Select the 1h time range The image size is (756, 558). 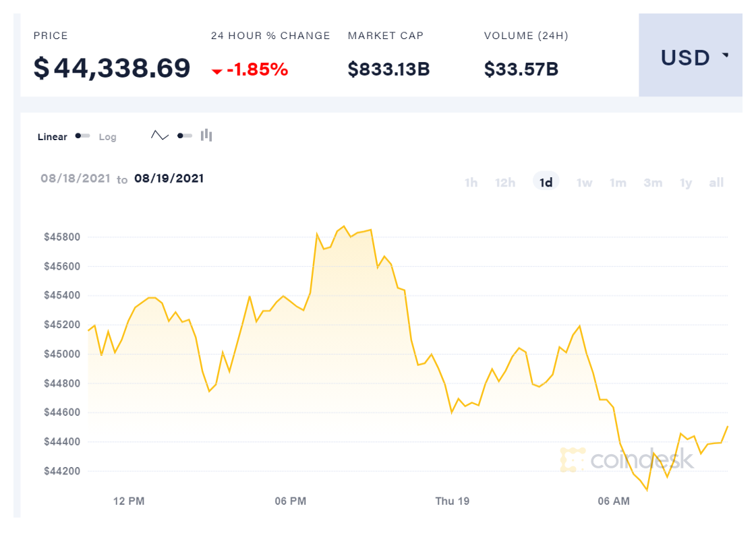pyautogui.click(x=471, y=183)
